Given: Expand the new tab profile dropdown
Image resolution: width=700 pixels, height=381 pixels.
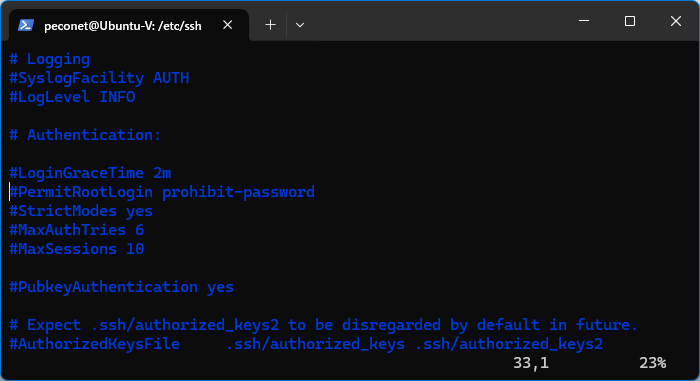Looking at the screenshot, I should coord(300,25).
